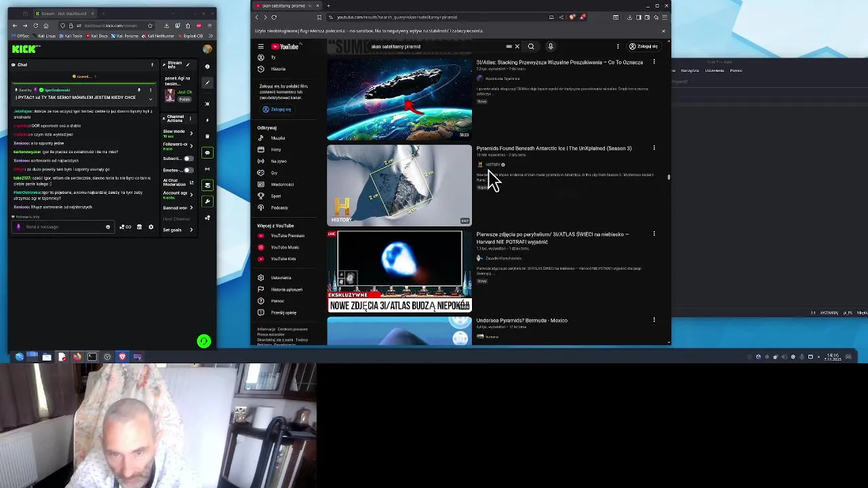Open Kick Chat panel three-dot menu
Image resolution: width=868 pixels, height=488 pixels.
tap(152, 65)
